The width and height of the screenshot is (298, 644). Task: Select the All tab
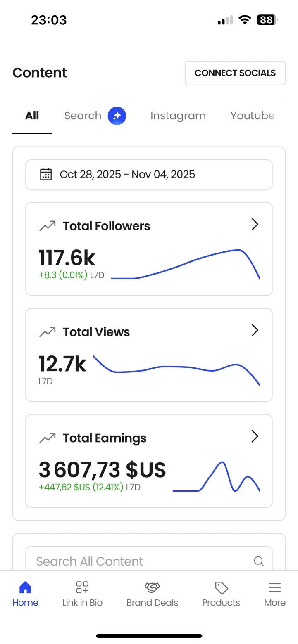[32, 116]
